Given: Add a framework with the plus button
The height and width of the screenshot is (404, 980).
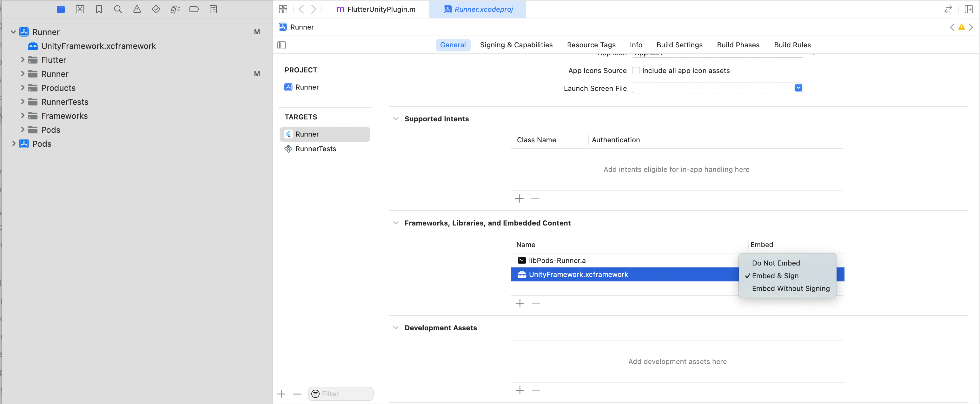Looking at the screenshot, I should click(520, 303).
